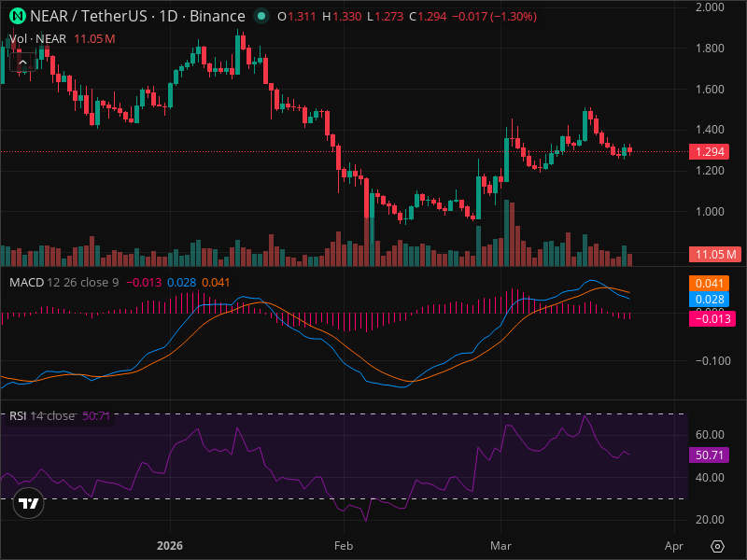Screen dimensions: 747x560
Task: Click the Vol legend value 11.05 M
Action: point(94,38)
